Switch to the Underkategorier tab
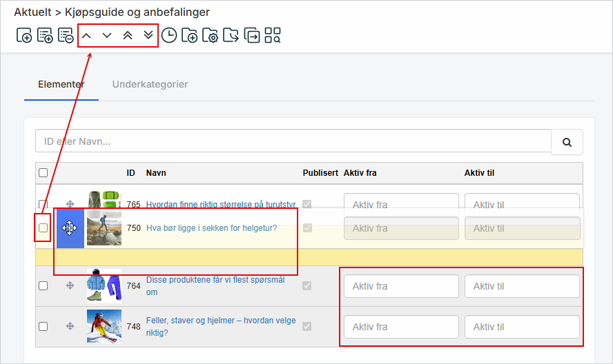This screenshot has width=613, height=364. (150, 84)
